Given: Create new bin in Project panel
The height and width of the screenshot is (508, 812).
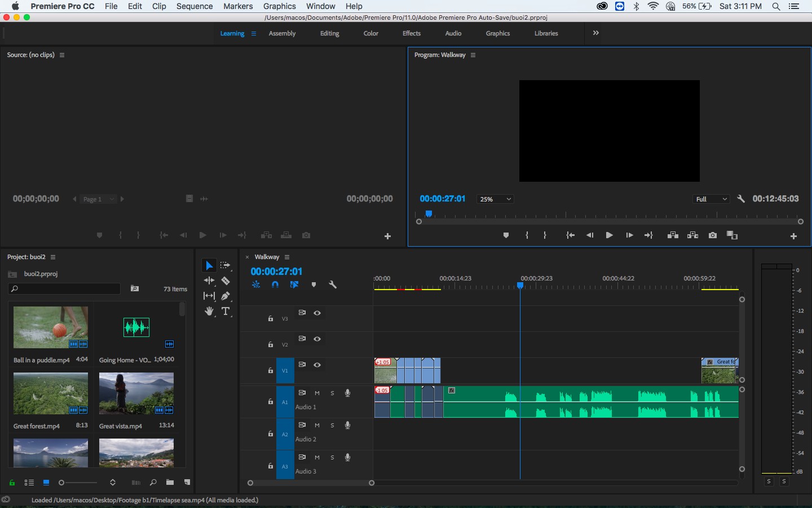Looking at the screenshot, I should click(170, 483).
